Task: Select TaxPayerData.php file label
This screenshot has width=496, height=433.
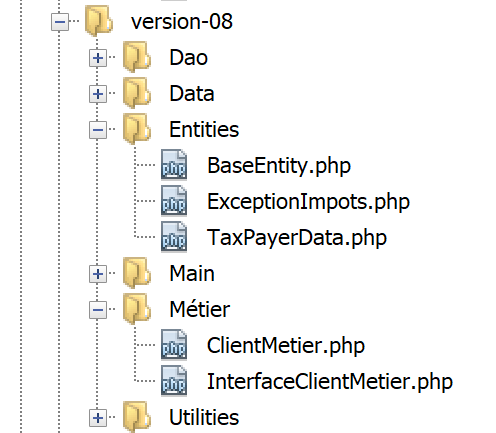Action: coord(297,238)
